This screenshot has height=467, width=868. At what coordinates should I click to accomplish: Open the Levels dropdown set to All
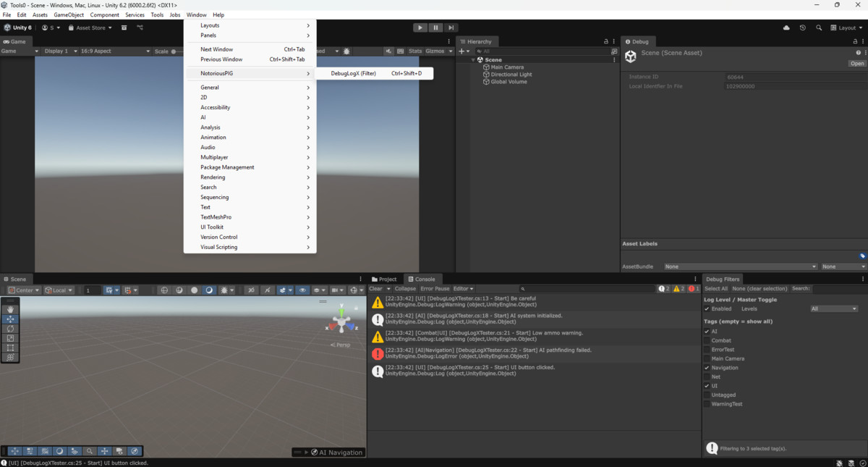(x=833, y=308)
